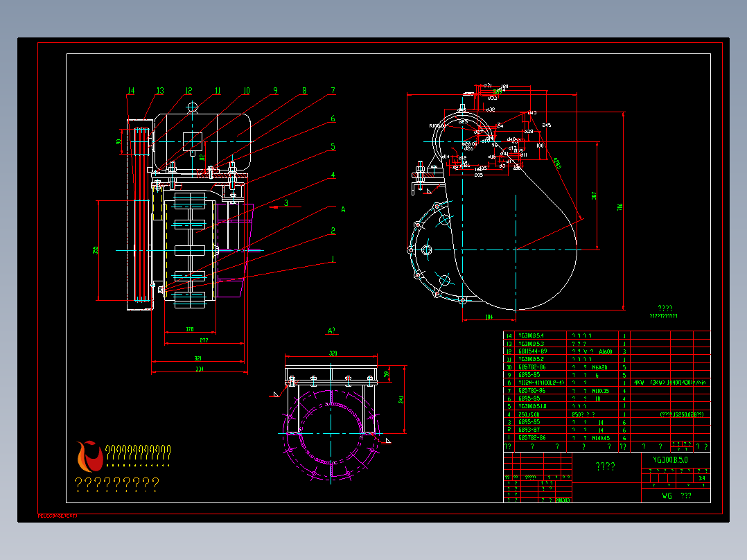Click the dimension value 245
Viewport: 747px width, 560px height.
click(547, 125)
